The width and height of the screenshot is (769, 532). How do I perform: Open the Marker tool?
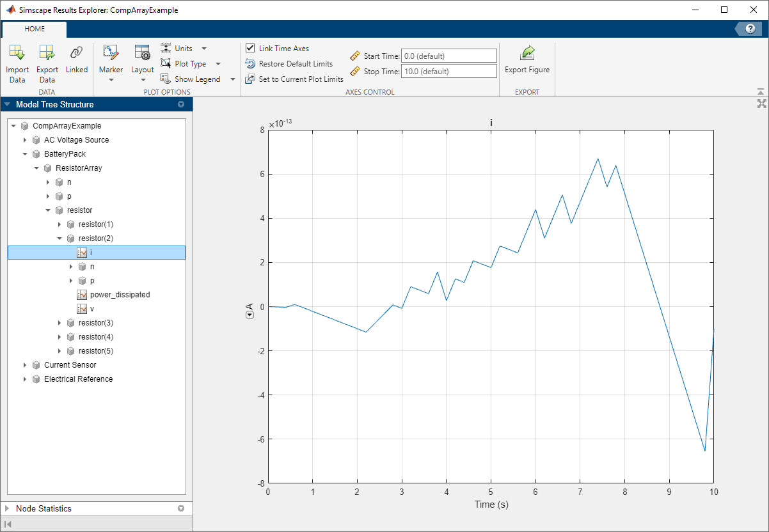coord(111,54)
